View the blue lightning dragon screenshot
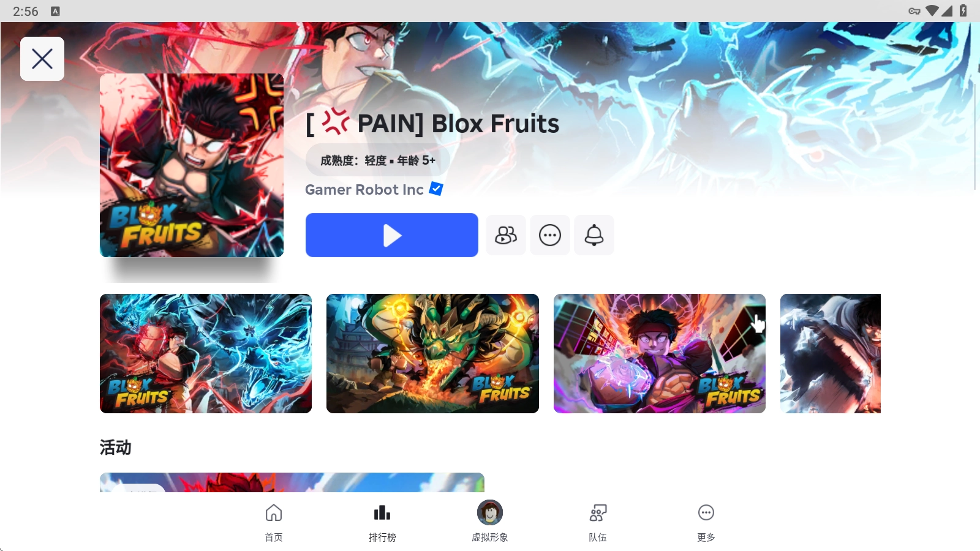Image resolution: width=980 pixels, height=551 pixels. pyautogui.click(x=206, y=353)
